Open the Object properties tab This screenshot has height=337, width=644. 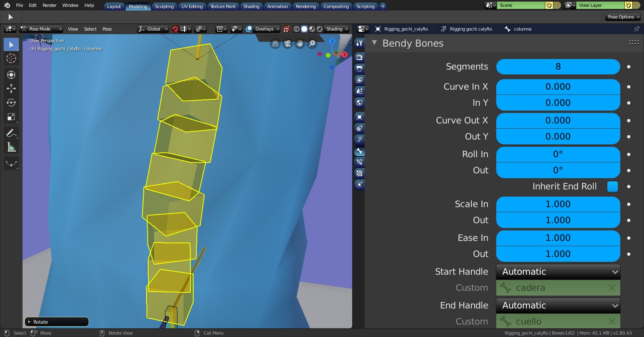(359, 117)
